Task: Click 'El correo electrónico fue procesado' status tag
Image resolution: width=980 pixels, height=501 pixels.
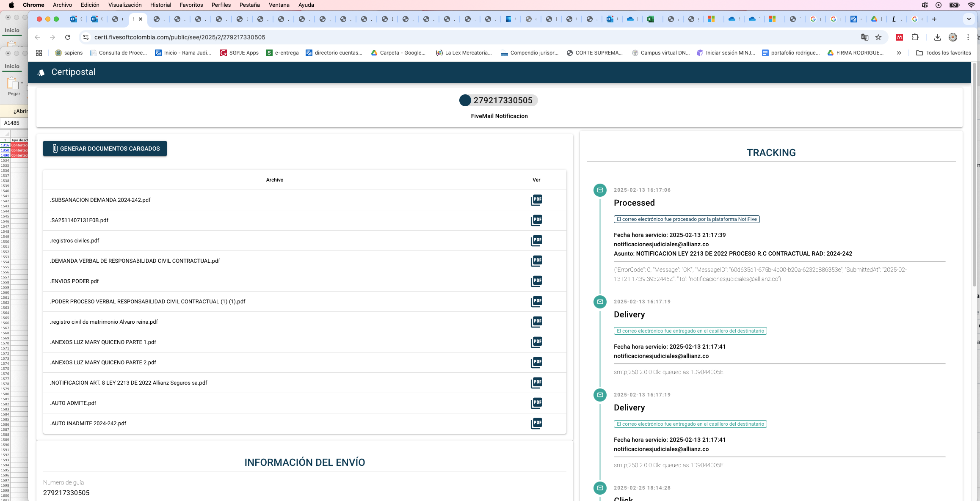Action: [x=687, y=219]
